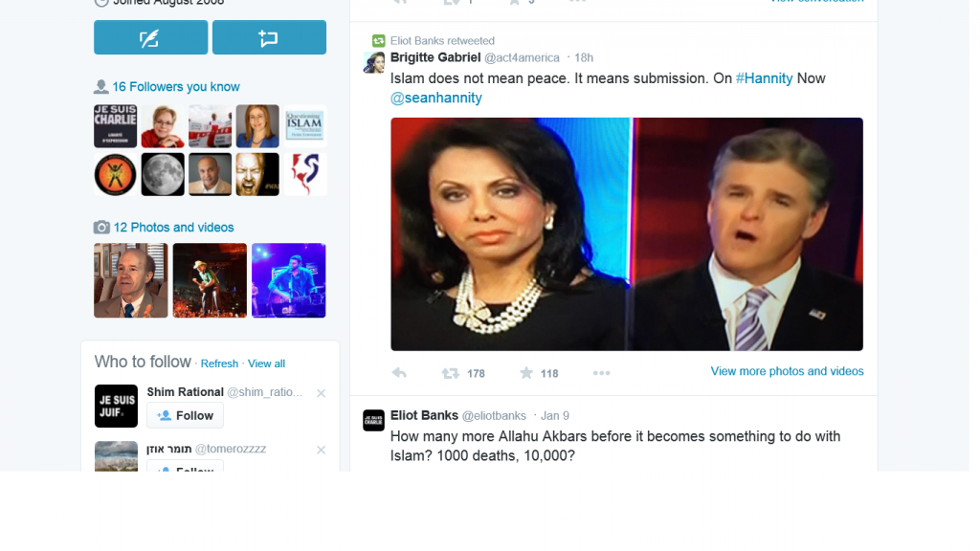Refresh the Who to follow list
Viewport: 980px width, 551px height.
[219, 364]
